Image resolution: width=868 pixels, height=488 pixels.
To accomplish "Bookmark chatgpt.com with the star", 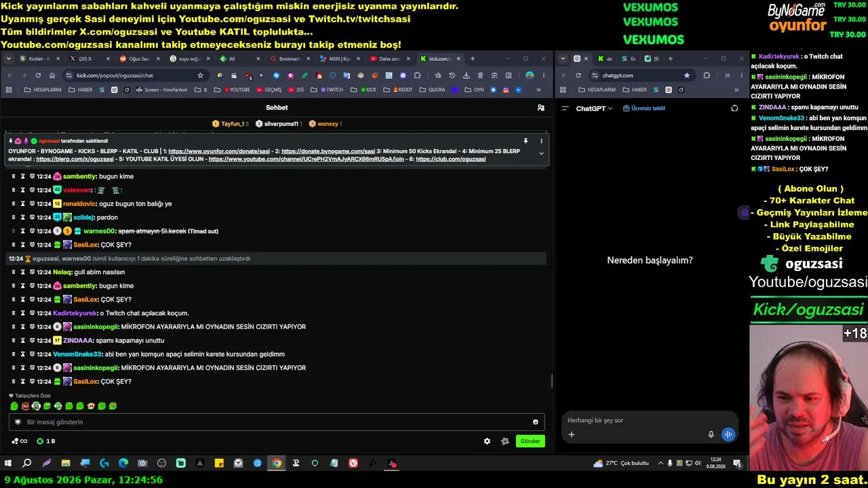I will click(687, 75).
